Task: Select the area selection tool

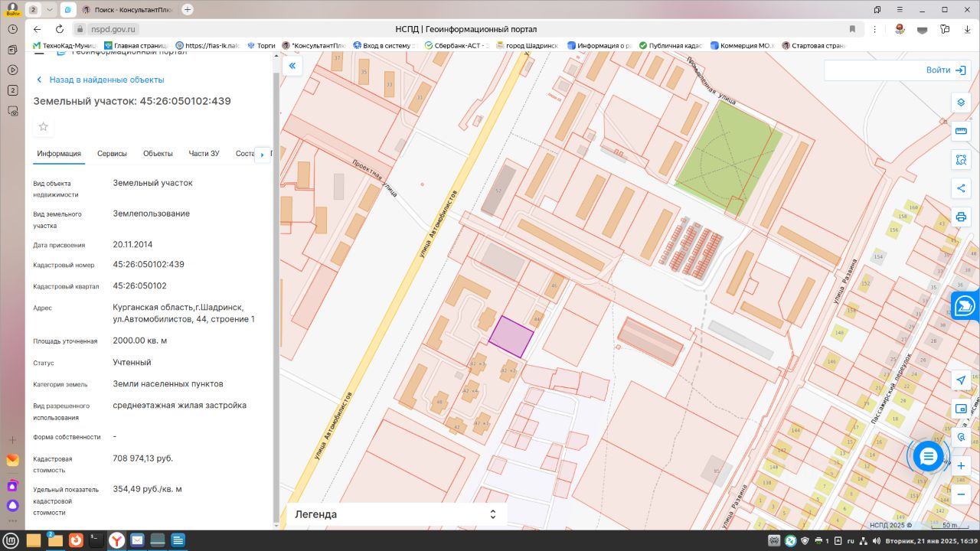Action: (x=961, y=160)
